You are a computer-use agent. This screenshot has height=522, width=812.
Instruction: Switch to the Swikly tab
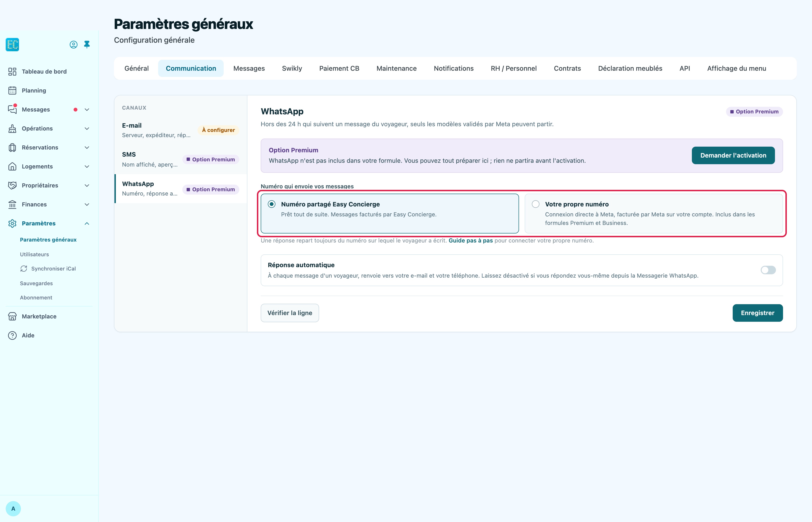point(292,69)
